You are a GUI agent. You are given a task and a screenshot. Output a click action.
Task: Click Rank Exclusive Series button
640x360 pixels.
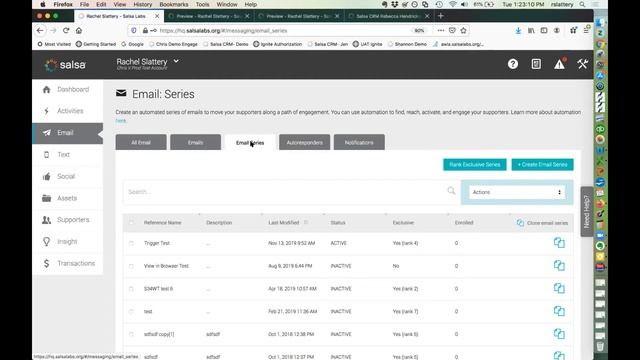pyautogui.click(x=475, y=164)
